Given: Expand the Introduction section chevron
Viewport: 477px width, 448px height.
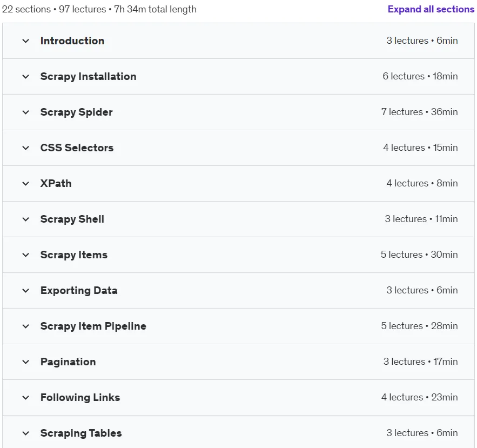Looking at the screenshot, I should 26,41.
